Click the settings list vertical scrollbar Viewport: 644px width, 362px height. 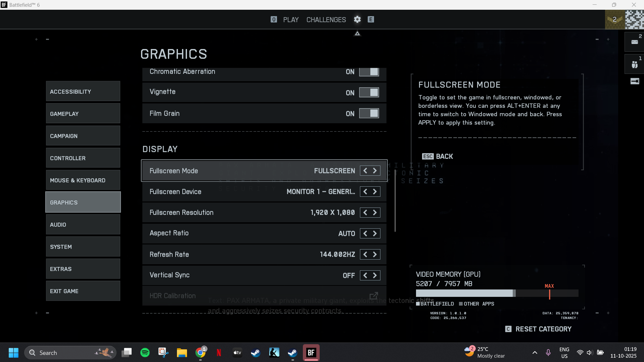[395, 201]
